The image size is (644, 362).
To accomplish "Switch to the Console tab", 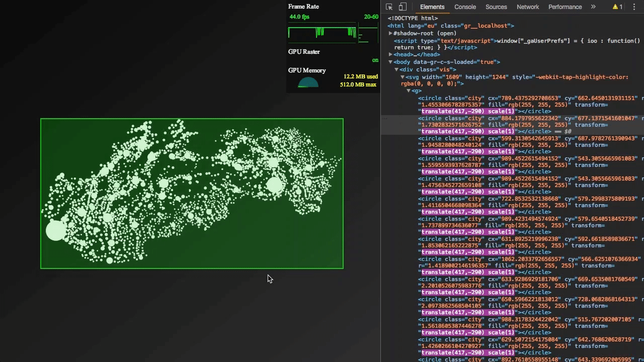I will coord(465,7).
